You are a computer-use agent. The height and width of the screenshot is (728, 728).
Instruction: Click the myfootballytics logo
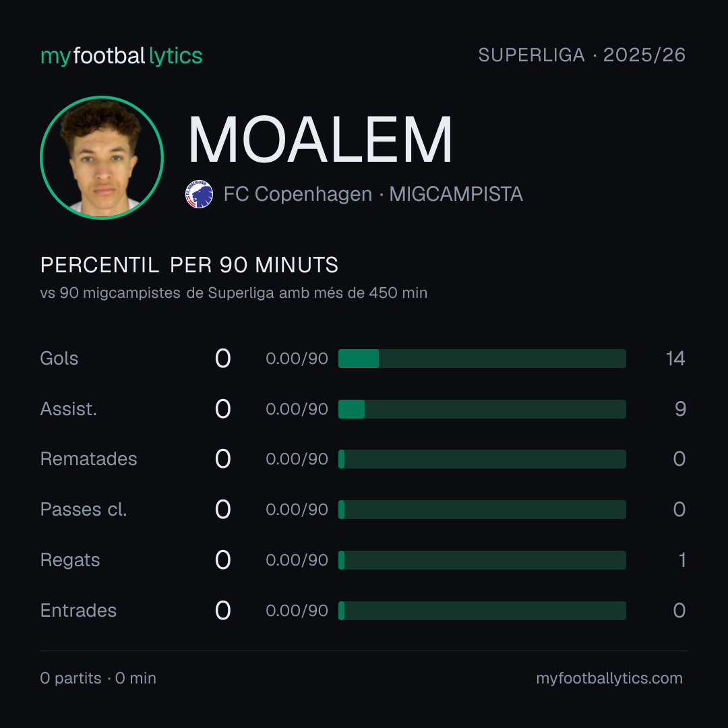pos(121,56)
